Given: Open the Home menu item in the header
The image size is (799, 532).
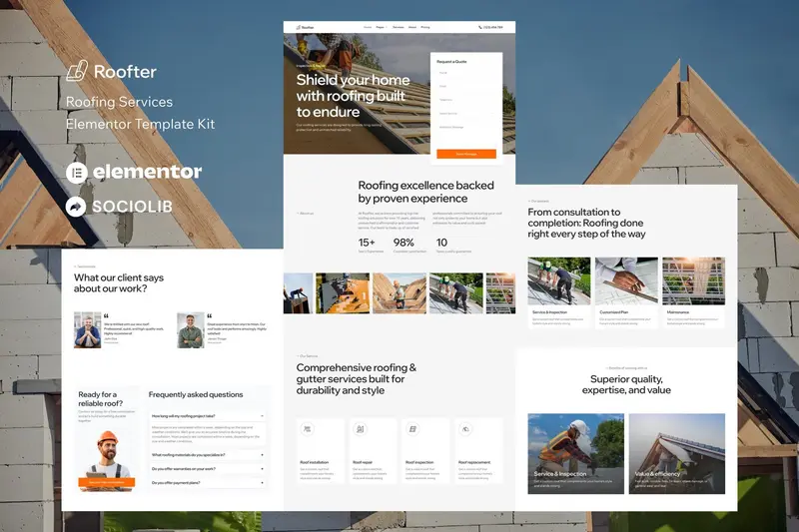Looking at the screenshot, I should tap(368, 27).
